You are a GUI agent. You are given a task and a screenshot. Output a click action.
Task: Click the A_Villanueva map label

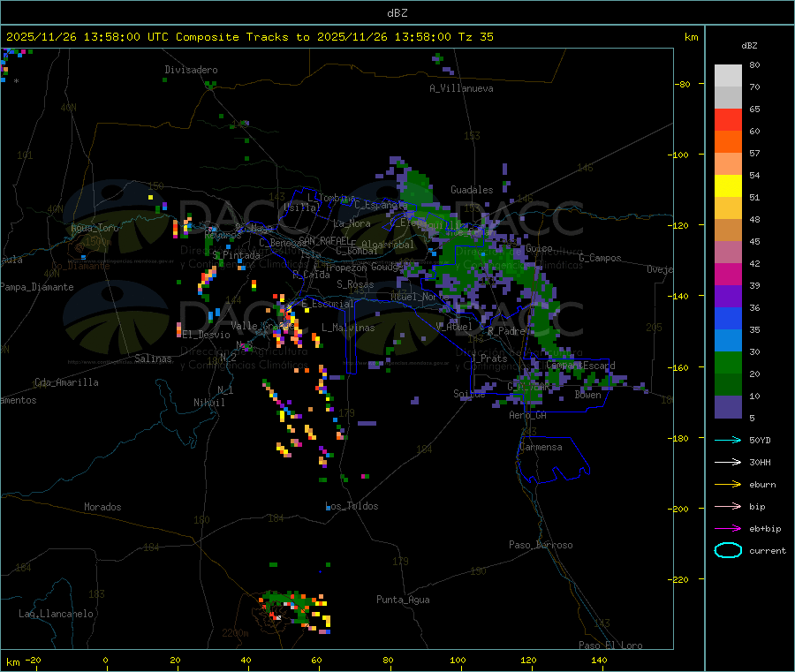click(461, 88)
